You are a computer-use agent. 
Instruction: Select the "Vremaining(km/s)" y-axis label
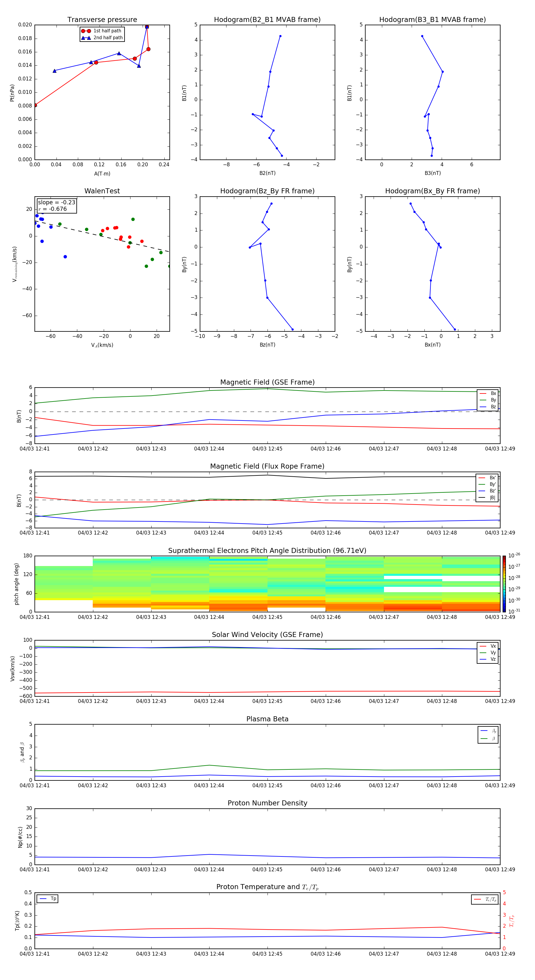(15, 264)
